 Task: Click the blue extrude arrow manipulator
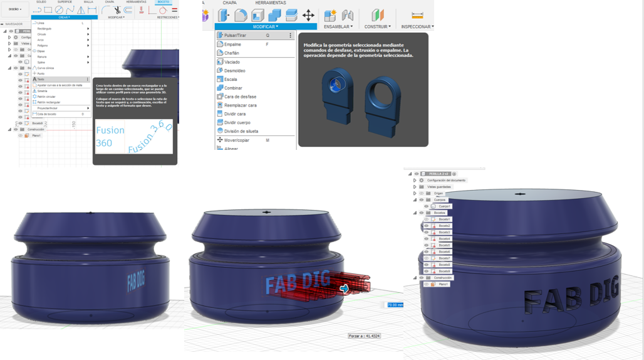(x=344, y=289)
